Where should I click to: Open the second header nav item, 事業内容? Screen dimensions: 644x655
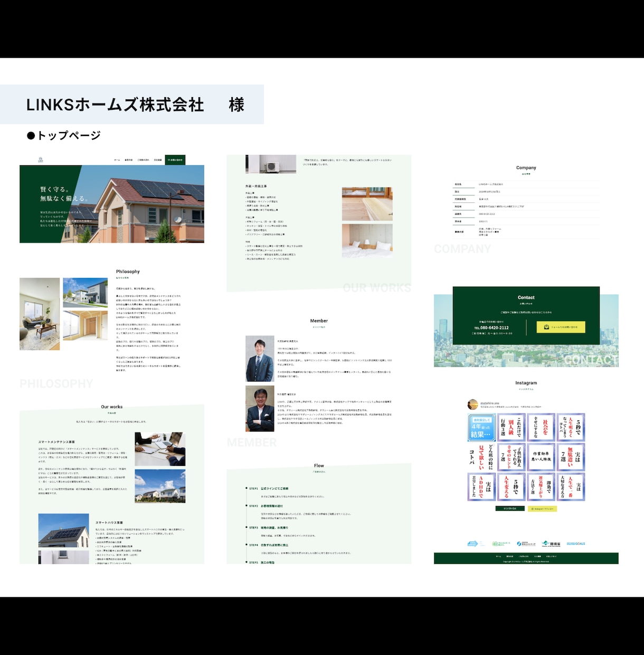tap(129, 160)
